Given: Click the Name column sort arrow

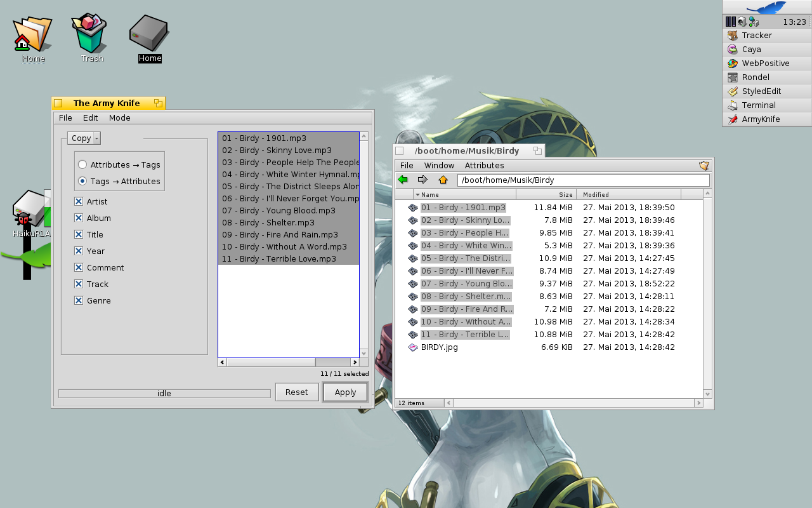Looking at the screenshot, I should point(417,195).
